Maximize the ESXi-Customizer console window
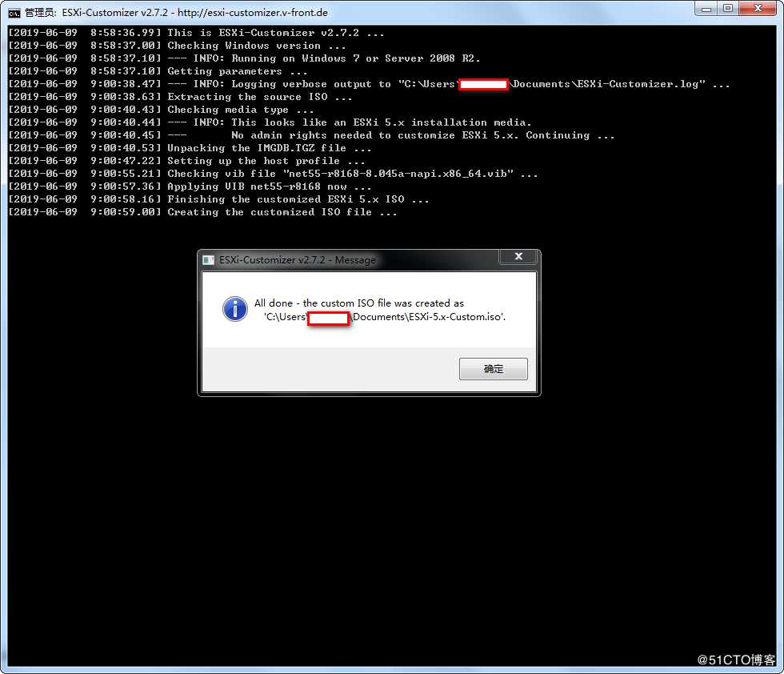This screenshot has height=674, width=784. click(x=728, y=9)
